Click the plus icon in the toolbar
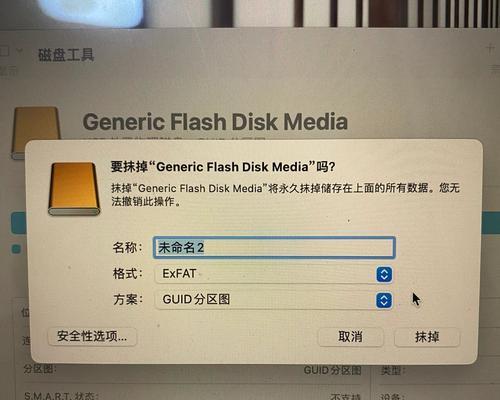Image resolution: width=500 pixels, height=400 pixels. 490,49
